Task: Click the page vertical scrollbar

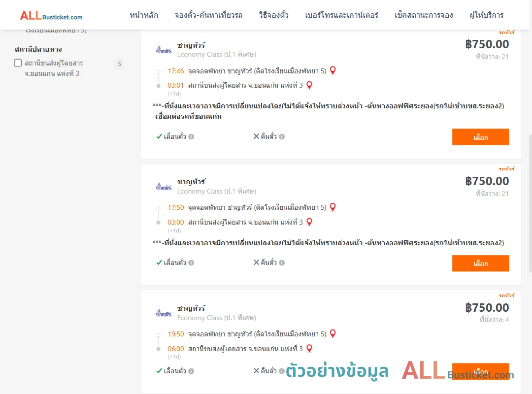Action: point(530,203)
